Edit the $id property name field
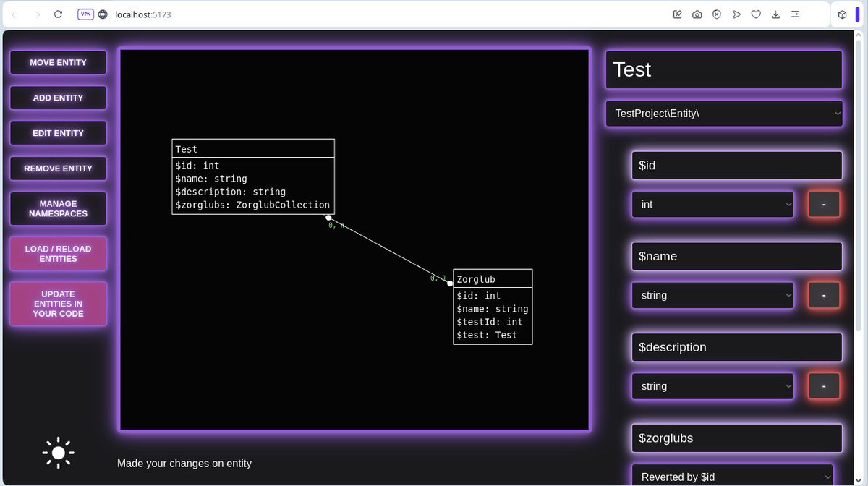Image resolution: width=868 pixels, height=486 pixels. coord(736,166)
